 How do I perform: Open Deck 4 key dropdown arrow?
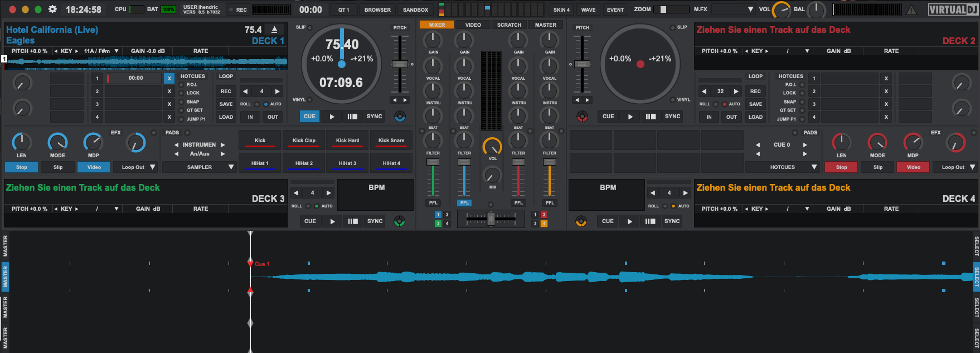click(807, 209)
